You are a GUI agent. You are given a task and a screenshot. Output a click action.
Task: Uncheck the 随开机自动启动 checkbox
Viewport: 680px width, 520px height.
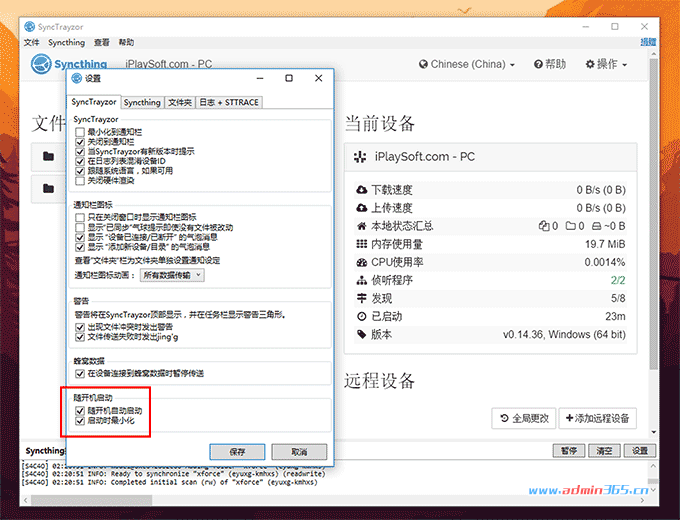[80, 411]
